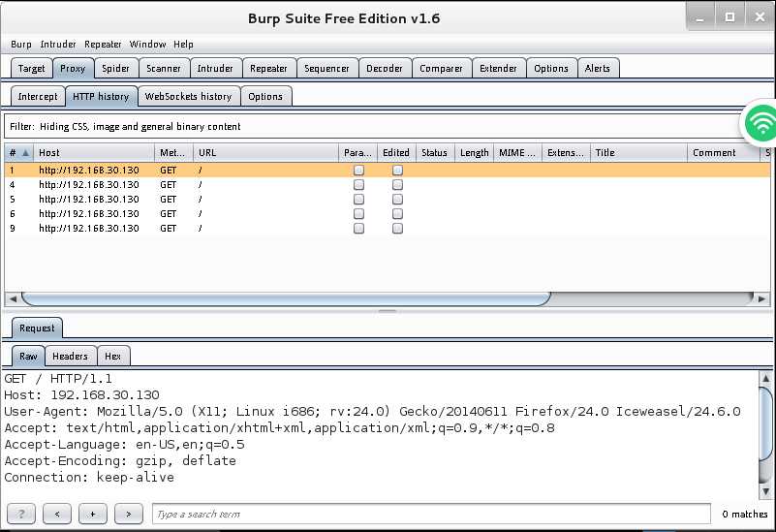Select history row number 6
The height and width of the screenshot is (532, 776).
click(387, 214)
